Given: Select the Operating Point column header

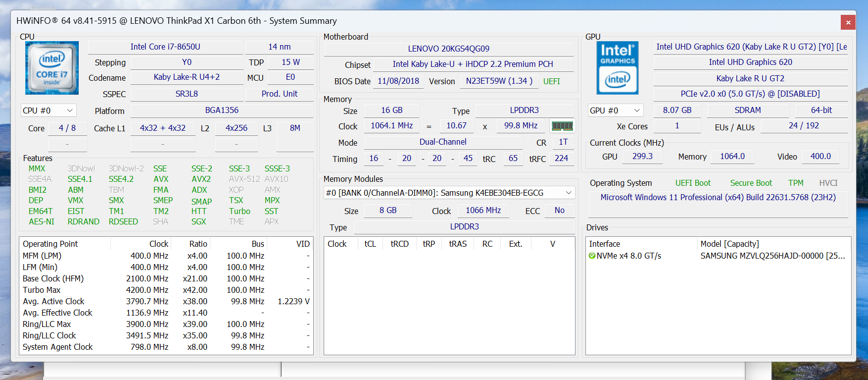Looking at the screenshot, I should 65,244.
